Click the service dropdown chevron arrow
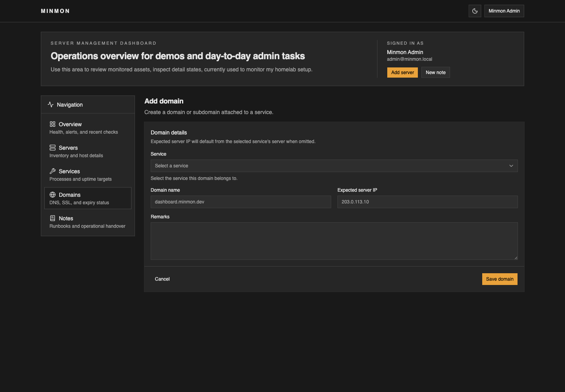 (511, 166)
